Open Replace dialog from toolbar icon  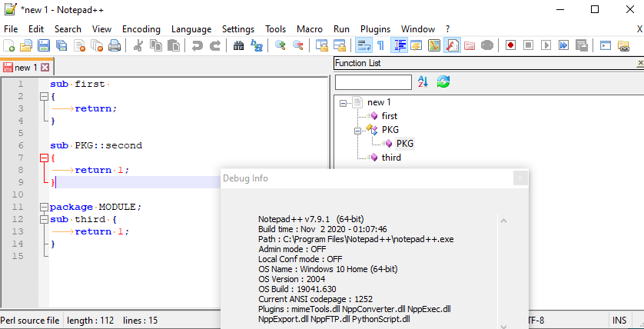pos(257,45)
